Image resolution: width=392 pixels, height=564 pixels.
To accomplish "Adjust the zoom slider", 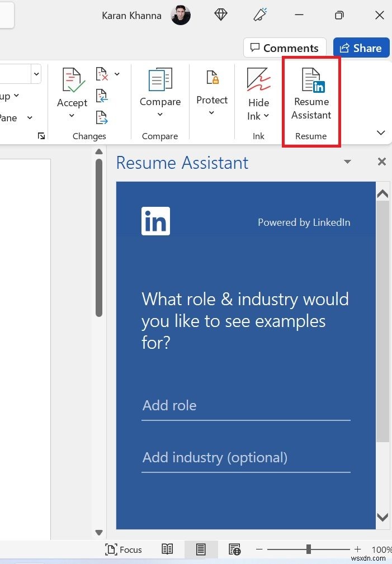I will coord(309,549).
